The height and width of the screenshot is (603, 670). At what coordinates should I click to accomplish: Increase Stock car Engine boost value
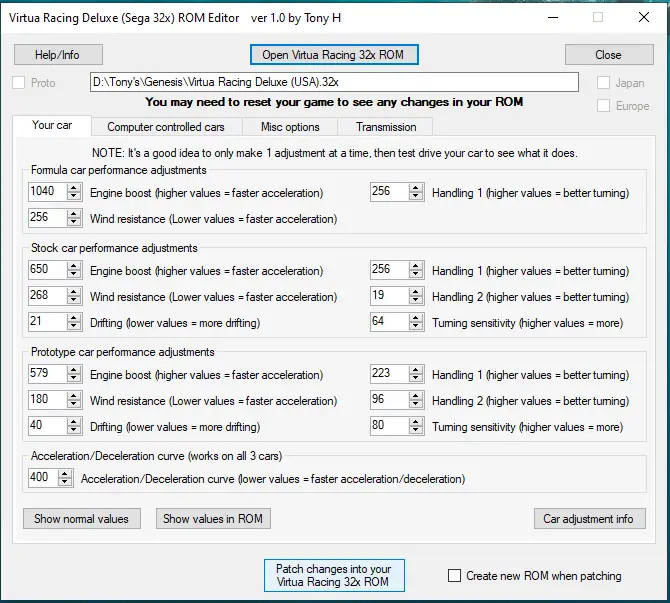coord(74,266)
